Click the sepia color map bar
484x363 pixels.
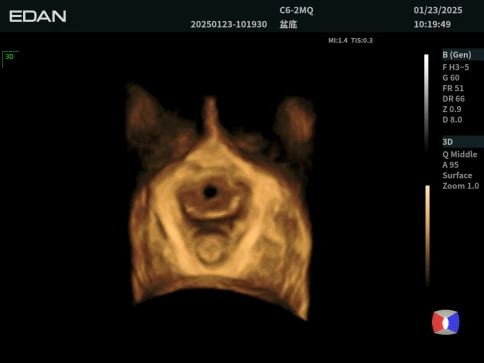coord(427,235)
